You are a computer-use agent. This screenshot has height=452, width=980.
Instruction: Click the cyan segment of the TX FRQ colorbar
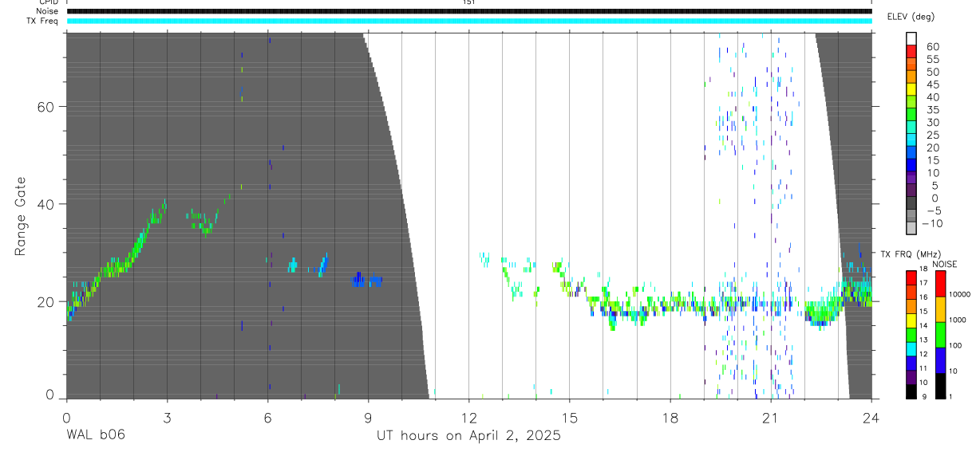point(911,348)
